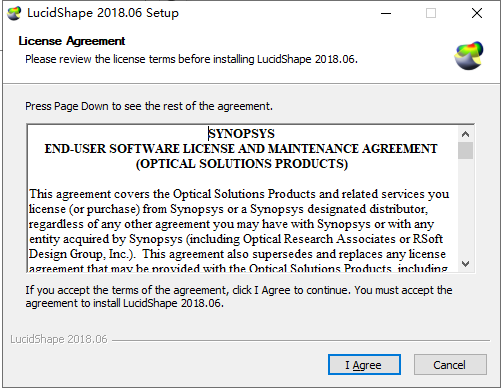The width and height of the screenshot is (503, 390).
Task: Click the LucidShape icon in title bar
Action: tap(14, 13)
